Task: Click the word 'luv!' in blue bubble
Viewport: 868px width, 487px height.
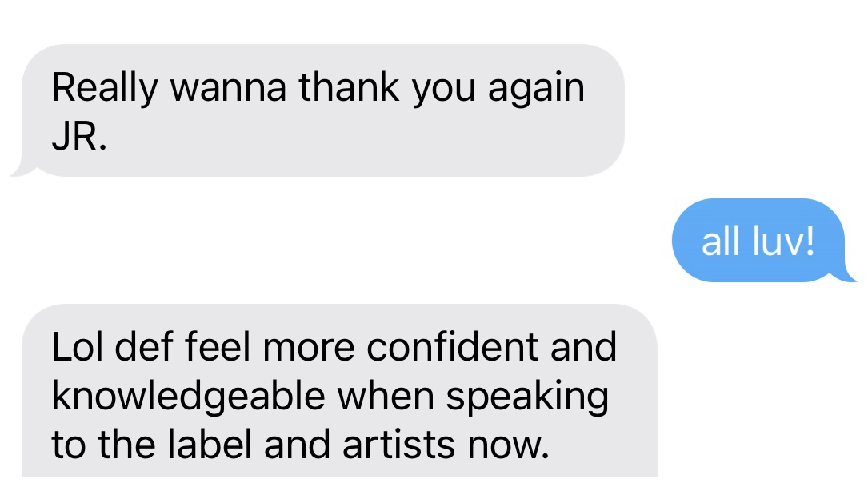Action: point(783,242)
